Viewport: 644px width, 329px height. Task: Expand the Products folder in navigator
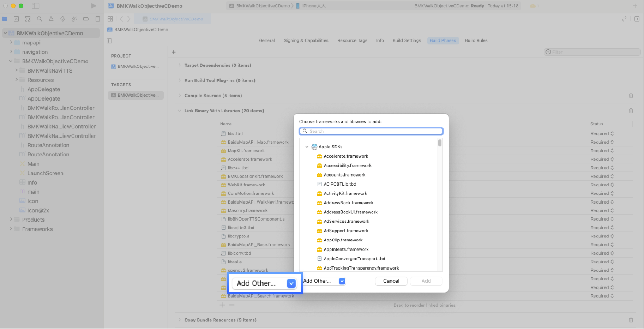tap(11, 220)
